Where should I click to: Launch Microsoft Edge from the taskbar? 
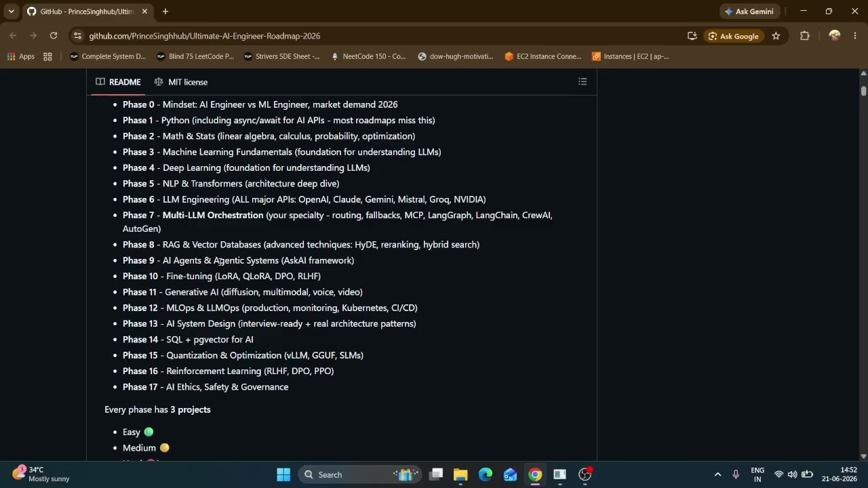[x=486, y=474]
